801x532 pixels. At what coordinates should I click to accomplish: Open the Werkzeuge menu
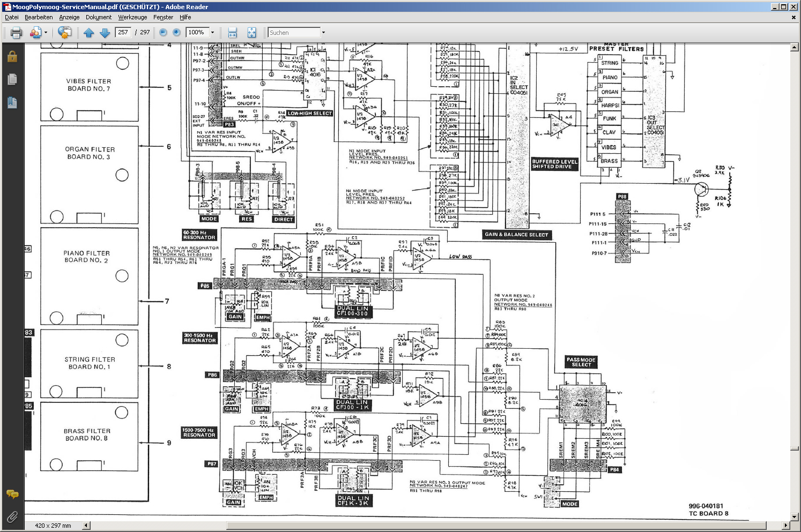pyautogui.click(x=132, y=17)
